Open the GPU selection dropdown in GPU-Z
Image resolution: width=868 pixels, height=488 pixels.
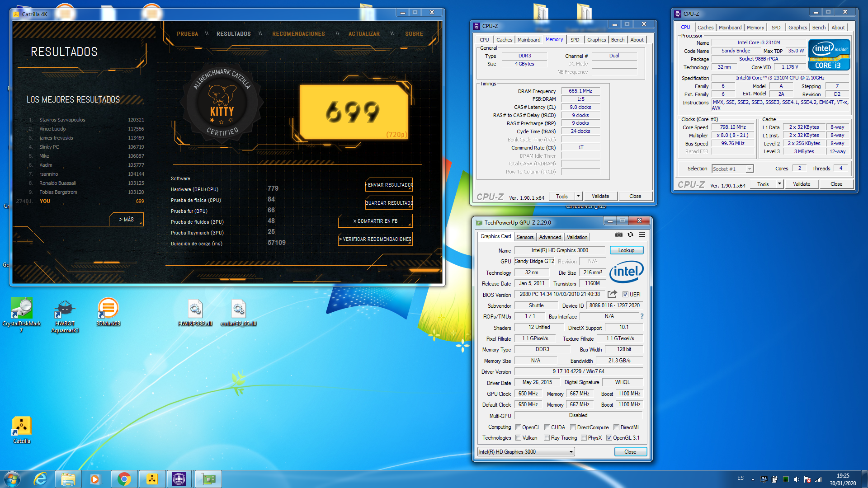click(526, 452)
